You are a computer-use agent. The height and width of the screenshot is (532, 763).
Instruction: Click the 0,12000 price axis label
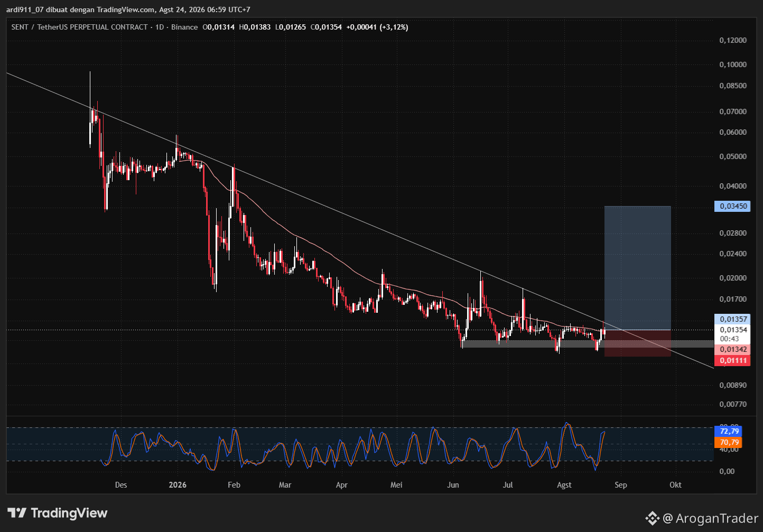pos(733,40)
